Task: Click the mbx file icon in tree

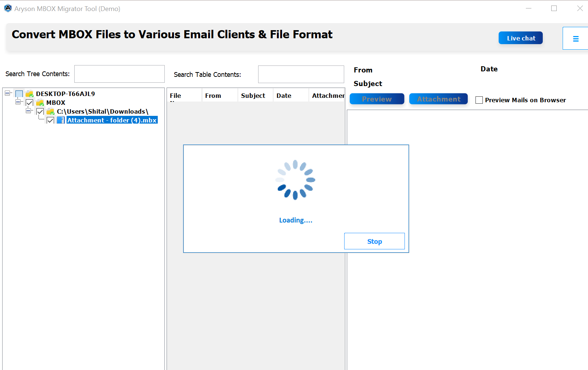Action: pos(61,120)
